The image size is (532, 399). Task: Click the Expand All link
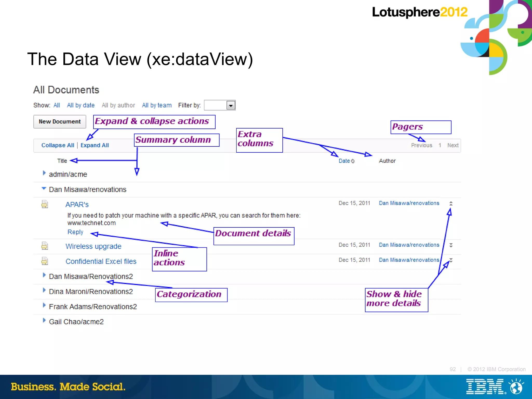pyautogui.click(x=95, y=145)
